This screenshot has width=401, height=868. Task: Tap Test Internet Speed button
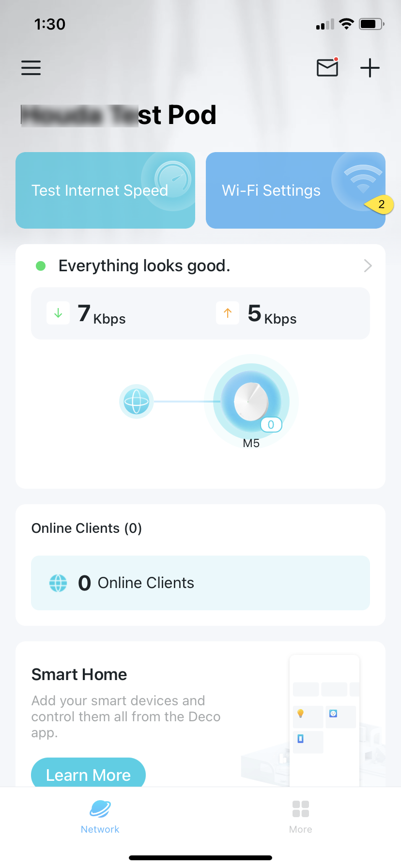105,190
